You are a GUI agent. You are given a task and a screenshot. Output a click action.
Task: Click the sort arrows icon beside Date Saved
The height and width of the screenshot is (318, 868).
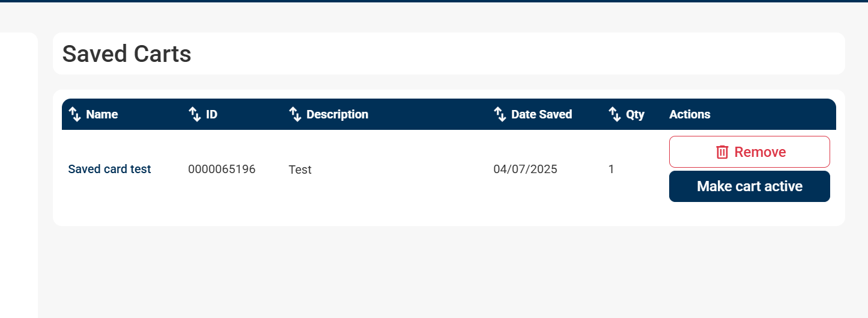pyautogui.click(x=500, y=114)
